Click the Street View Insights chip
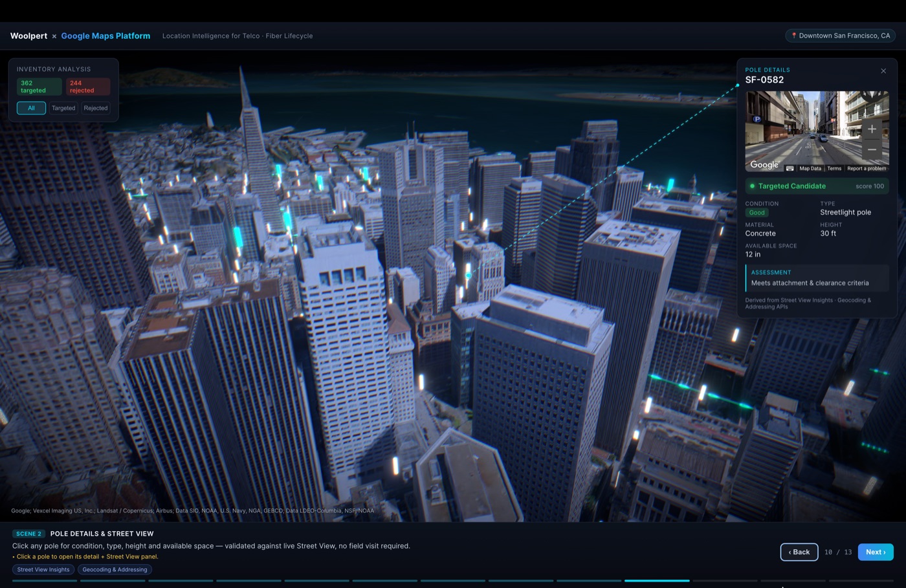The height and width of the screenshot is (588, 906). [x=43, y=569]
